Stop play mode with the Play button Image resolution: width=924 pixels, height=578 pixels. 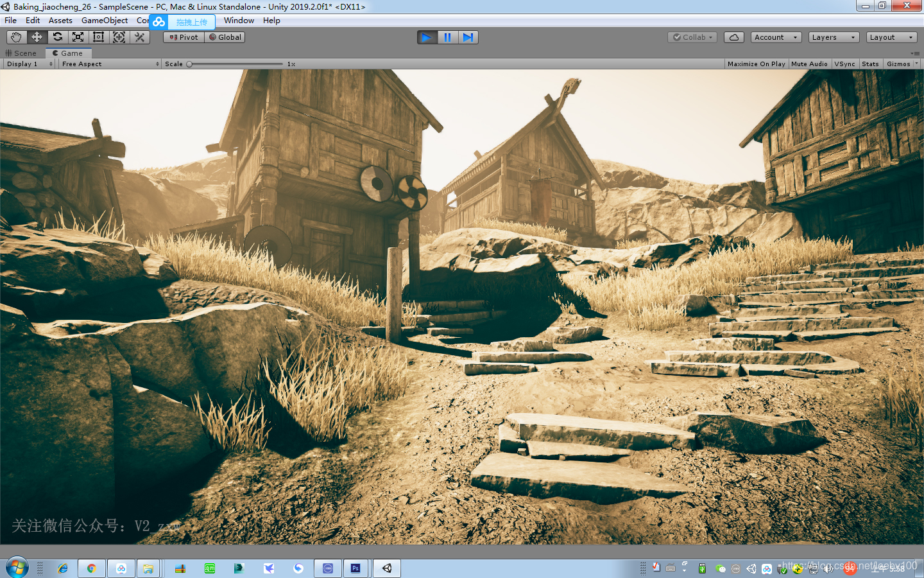tap(427, 37)
